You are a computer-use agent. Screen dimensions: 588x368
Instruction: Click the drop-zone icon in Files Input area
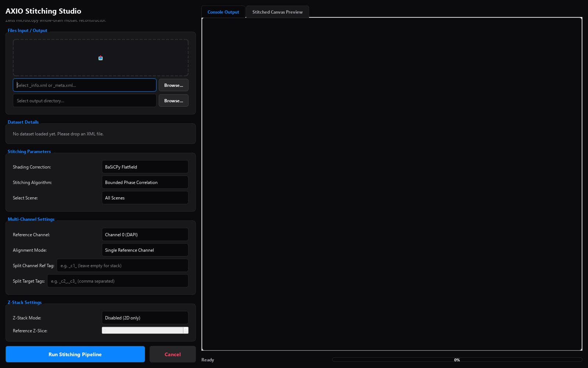pyautogui.click(x=101, y=58)
